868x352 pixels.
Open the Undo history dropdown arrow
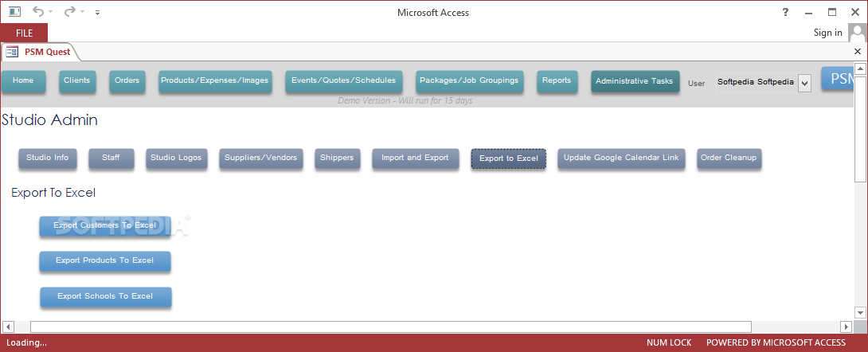tap(50, 12)
